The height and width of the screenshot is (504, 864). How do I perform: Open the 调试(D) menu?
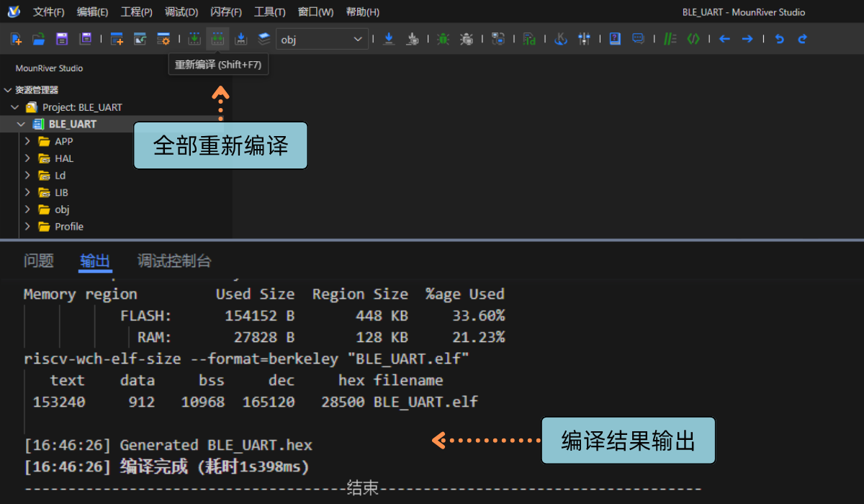[181, 12]
